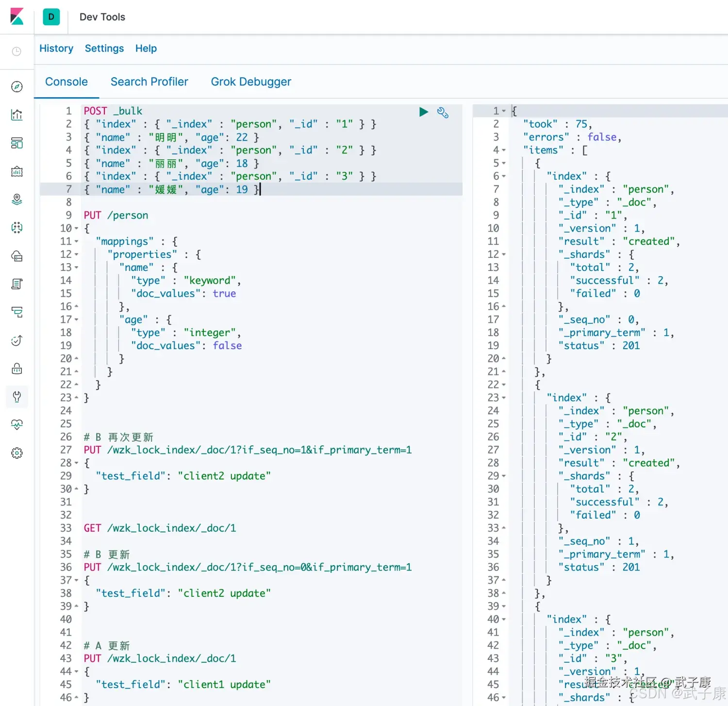Open the Discover compass icon
Image resolution: width=728 pixels, height=706 pixels.
[x=17, y=87]
